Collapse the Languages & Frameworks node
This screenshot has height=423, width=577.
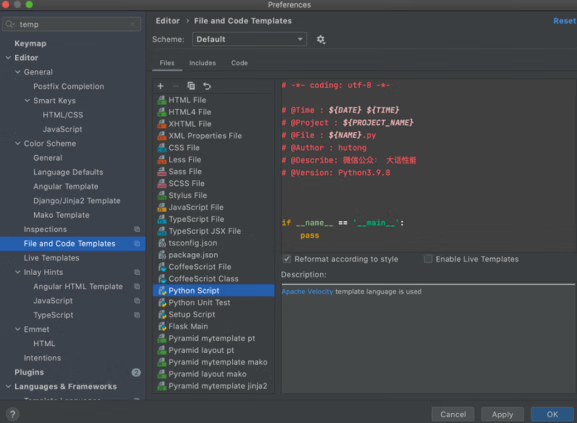[8, 387]
